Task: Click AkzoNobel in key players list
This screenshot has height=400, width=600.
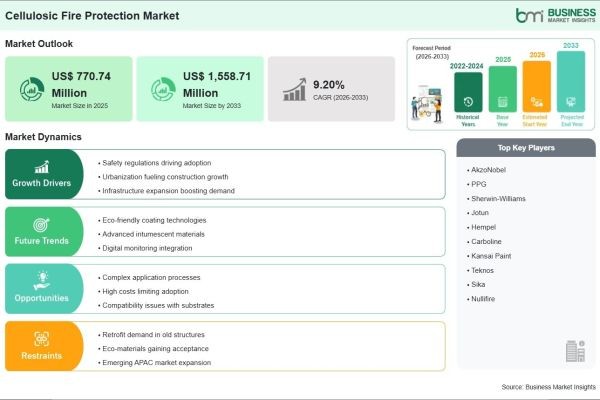Action: pos(488,170)
